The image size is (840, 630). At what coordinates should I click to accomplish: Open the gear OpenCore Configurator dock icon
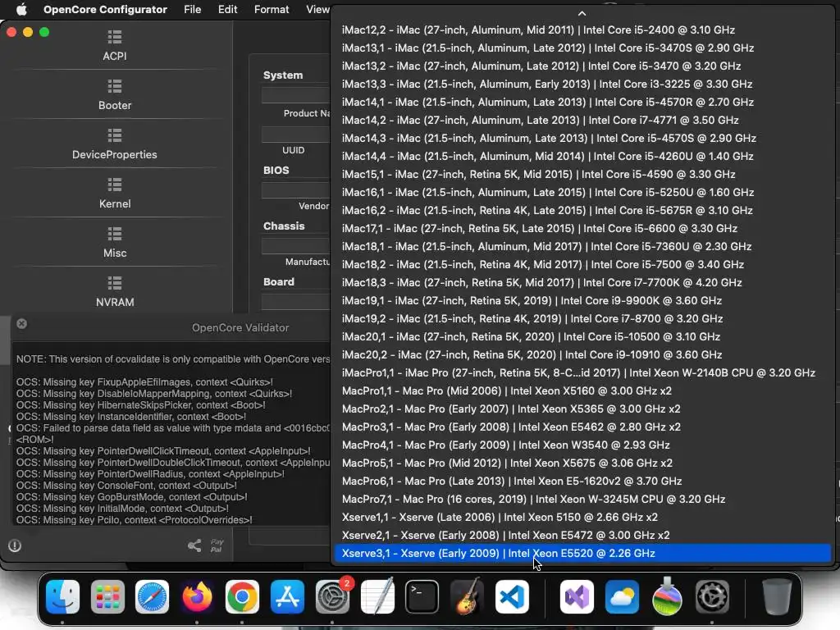coord(712,596)
